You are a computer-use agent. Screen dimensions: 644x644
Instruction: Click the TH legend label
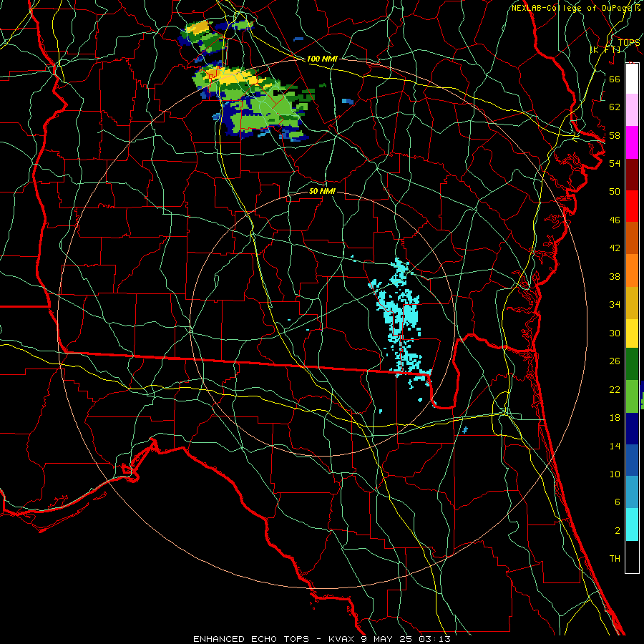615,559
